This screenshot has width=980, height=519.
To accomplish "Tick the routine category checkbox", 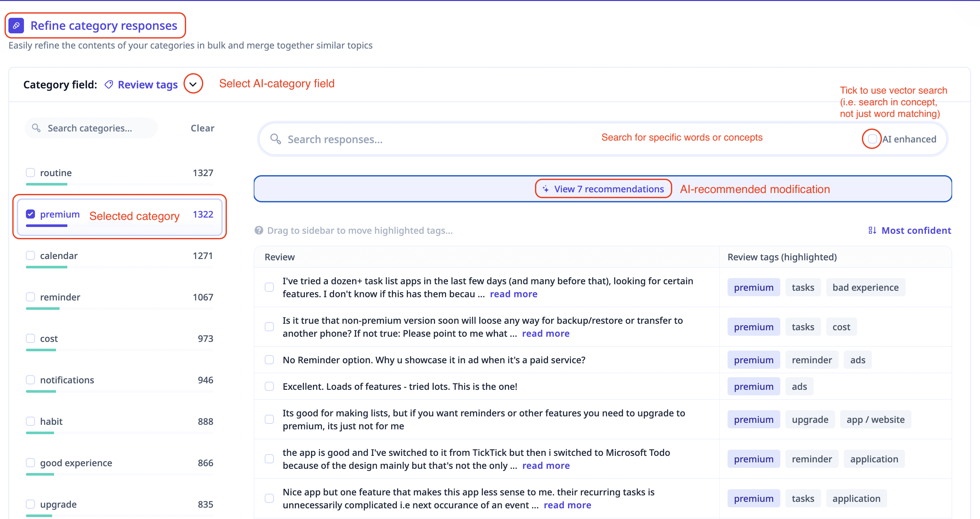I will pos(30,173).
